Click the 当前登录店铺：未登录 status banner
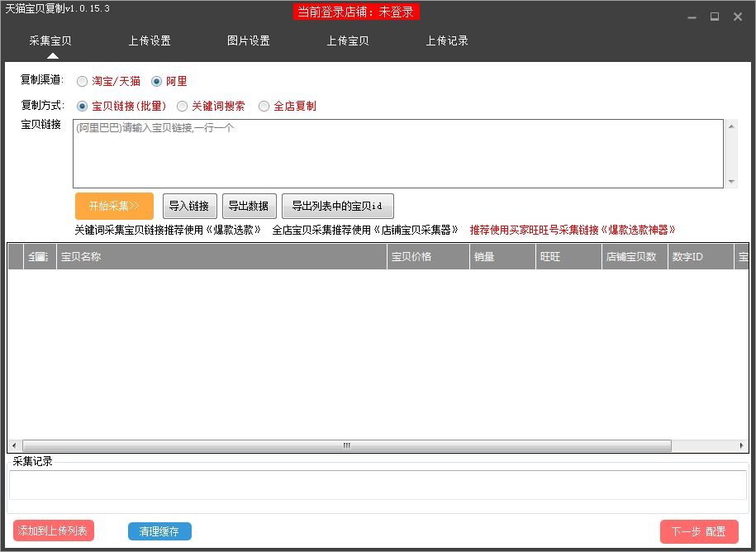756x552 pixels. coord(356,12)
